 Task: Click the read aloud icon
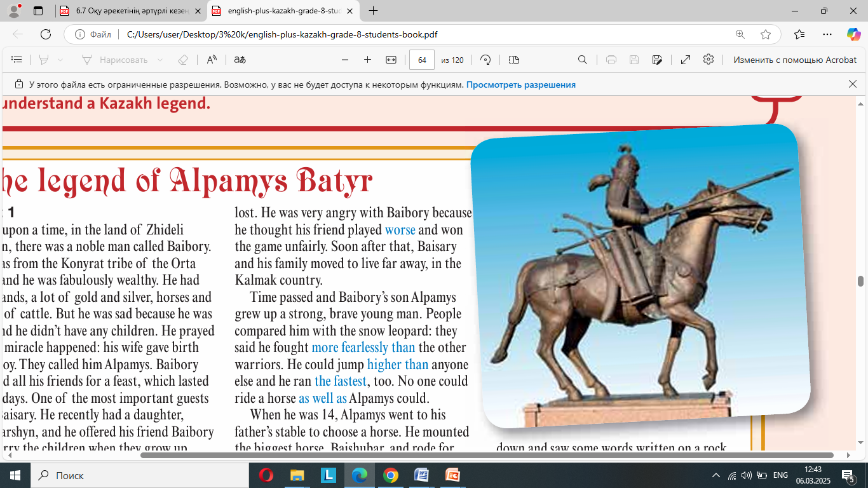point(212,60)
